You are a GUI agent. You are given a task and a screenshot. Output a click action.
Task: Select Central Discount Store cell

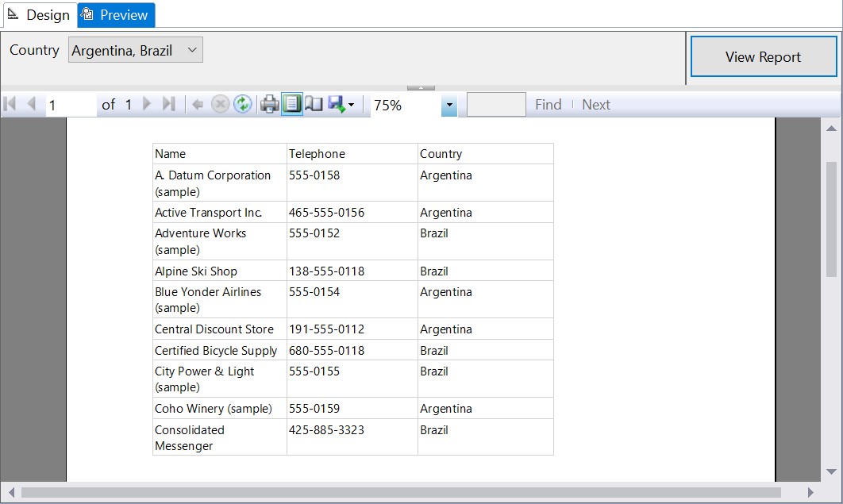(219, 329)
